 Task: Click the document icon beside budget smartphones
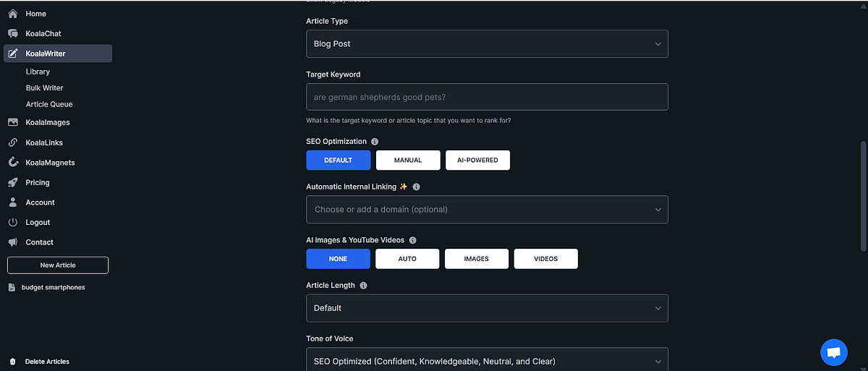(x=12, y=287)
